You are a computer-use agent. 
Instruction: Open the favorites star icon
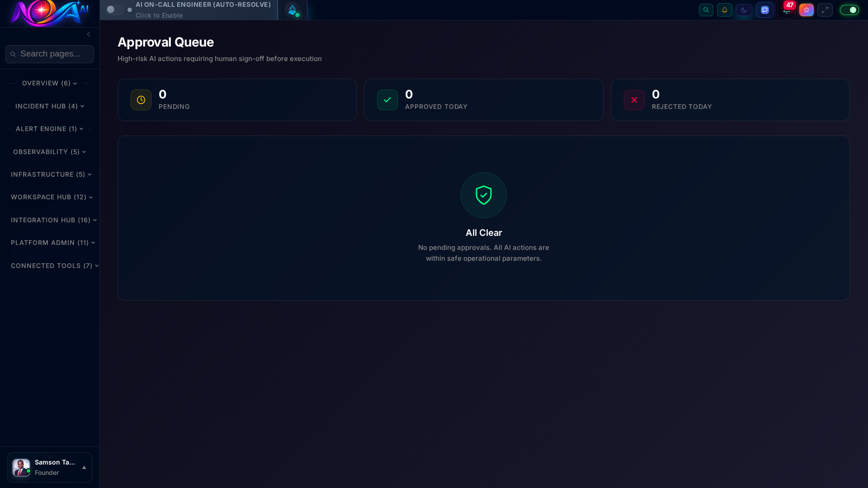[807, 9]
